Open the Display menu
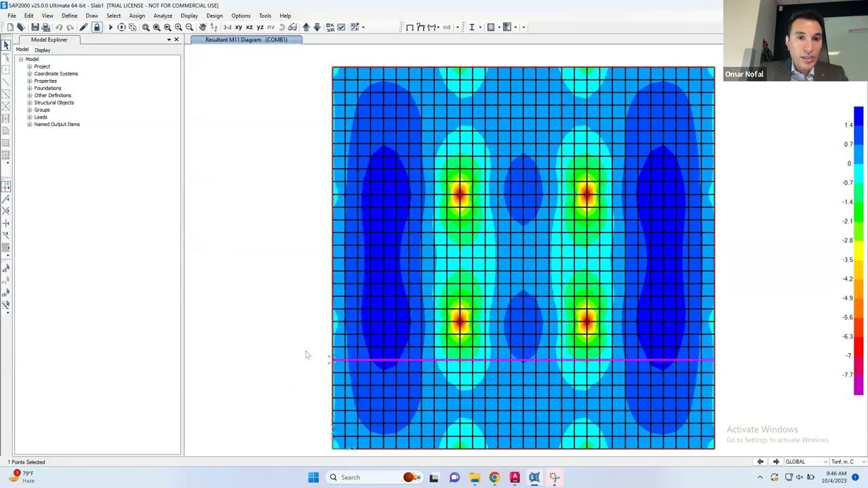The height and width of the screenshot is (488, 868). (x=189, y=16)
